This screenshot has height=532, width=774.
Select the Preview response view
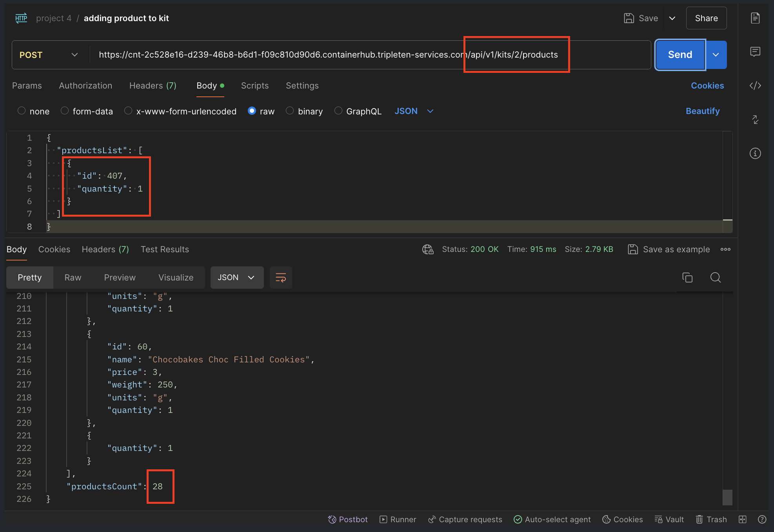120,278
